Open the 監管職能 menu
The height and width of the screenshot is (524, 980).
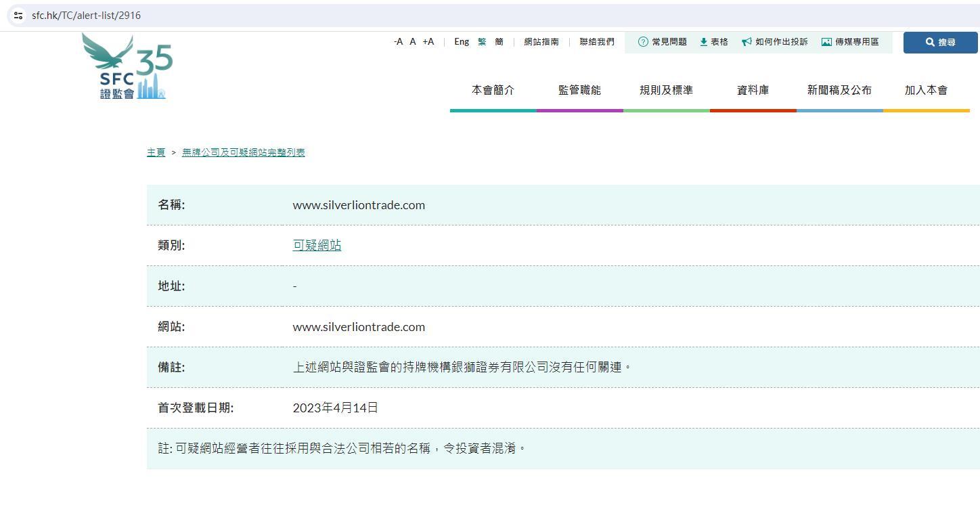coord(579,90)
